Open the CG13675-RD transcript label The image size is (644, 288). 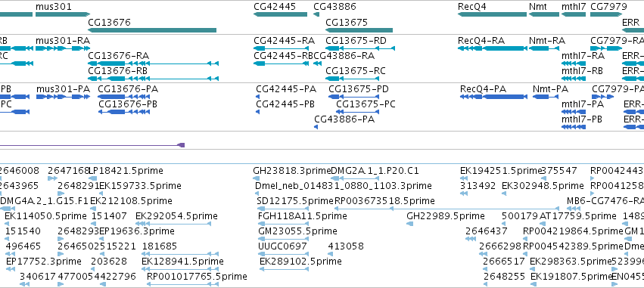[x=356, y=41]
